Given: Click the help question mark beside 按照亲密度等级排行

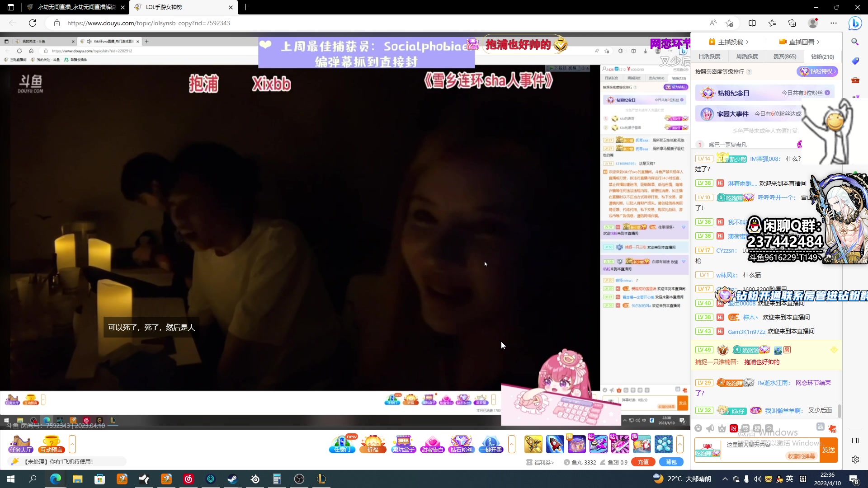Looking at the screenshot, I should (x=749, y=72).
